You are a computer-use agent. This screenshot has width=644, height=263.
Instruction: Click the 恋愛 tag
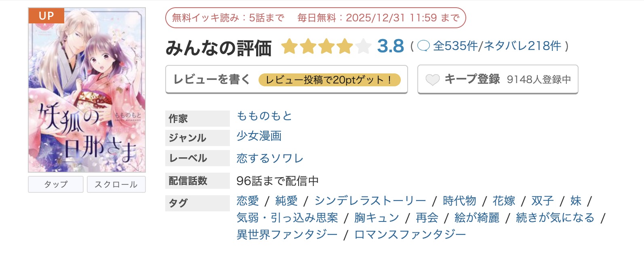[248, 201]
